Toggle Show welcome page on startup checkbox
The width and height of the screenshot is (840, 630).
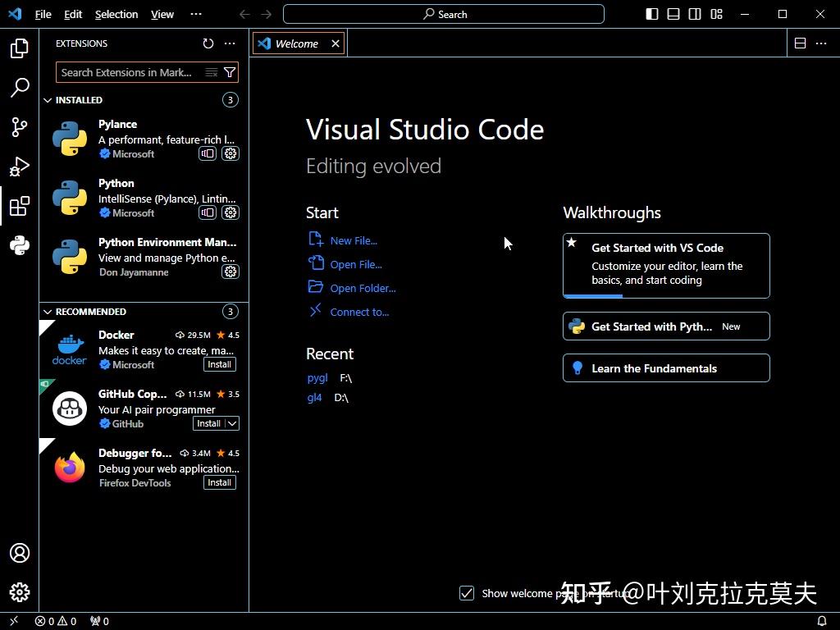[467, 593]
